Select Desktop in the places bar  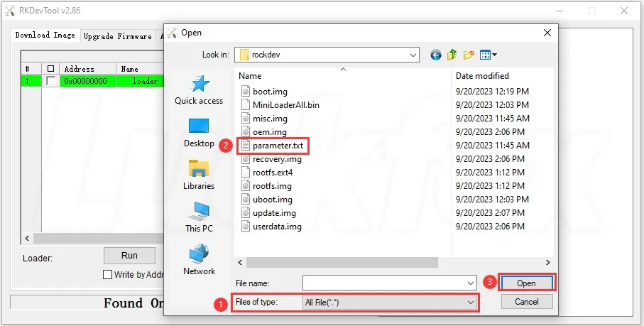tap(199, 133)
